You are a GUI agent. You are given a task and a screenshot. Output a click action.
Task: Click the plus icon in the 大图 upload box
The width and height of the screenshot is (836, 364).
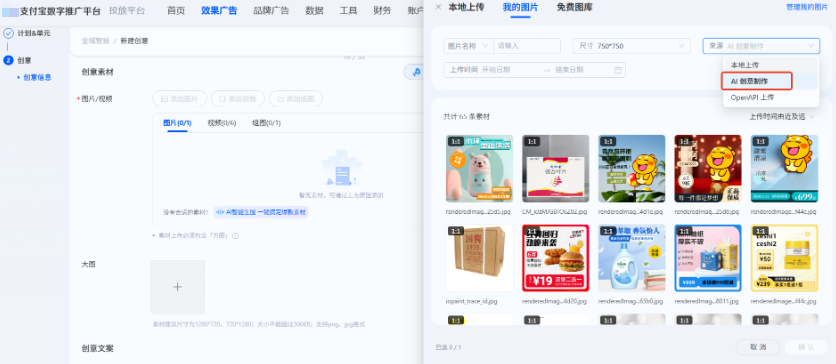point(178,287)
